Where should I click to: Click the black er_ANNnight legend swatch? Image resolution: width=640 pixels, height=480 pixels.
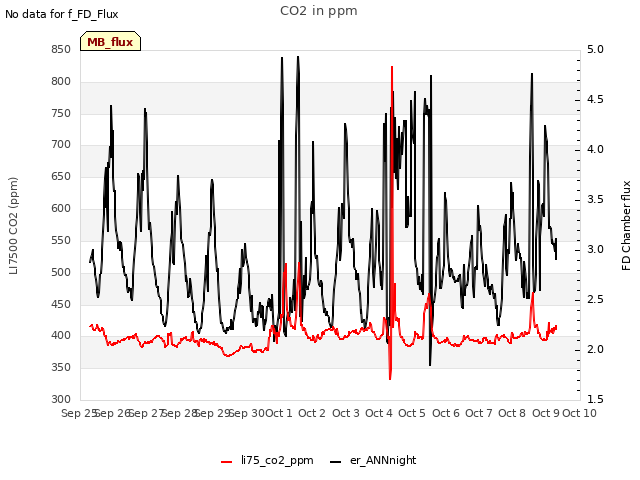(335, 462)
